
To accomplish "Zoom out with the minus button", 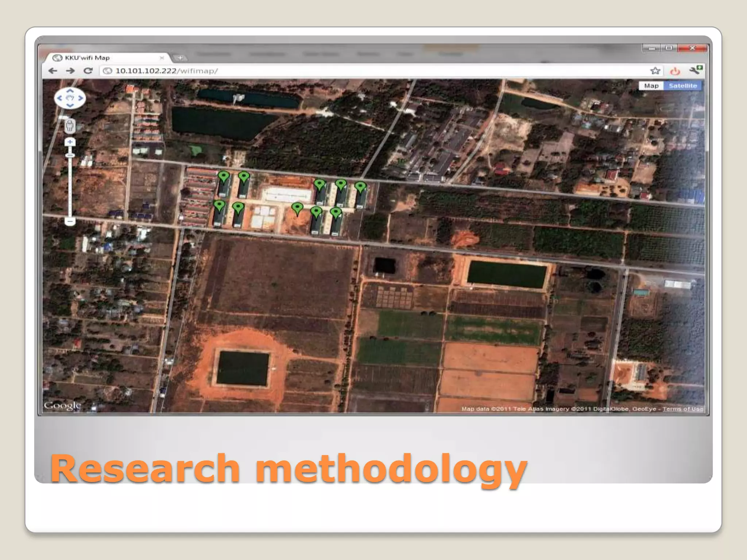I will (70, 221).
